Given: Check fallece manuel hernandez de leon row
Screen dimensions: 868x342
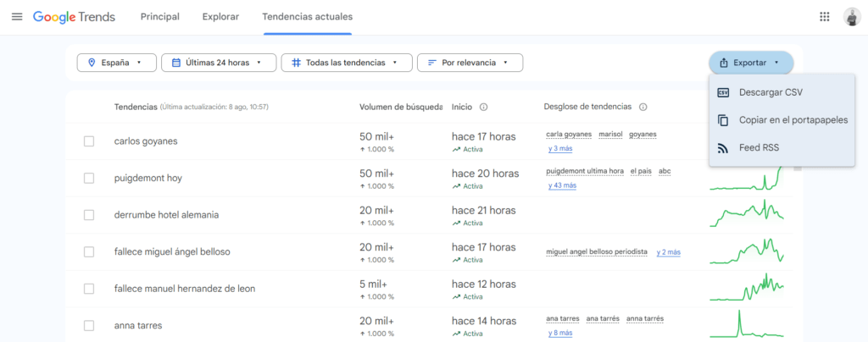Looking at the screenshot, I should pyautogui.click(x=88, y=289).
